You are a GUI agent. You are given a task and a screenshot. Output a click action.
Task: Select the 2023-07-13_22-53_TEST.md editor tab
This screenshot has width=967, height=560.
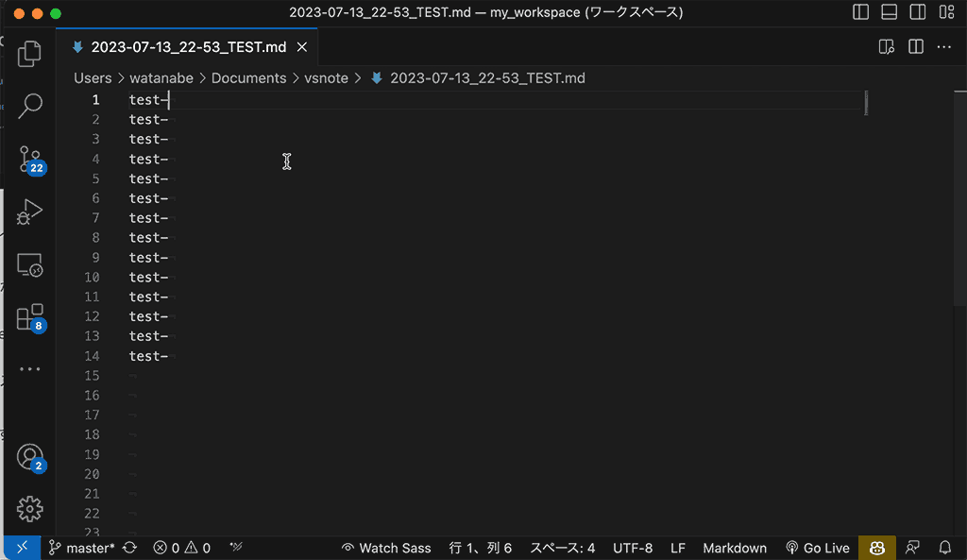click(186, 45)
